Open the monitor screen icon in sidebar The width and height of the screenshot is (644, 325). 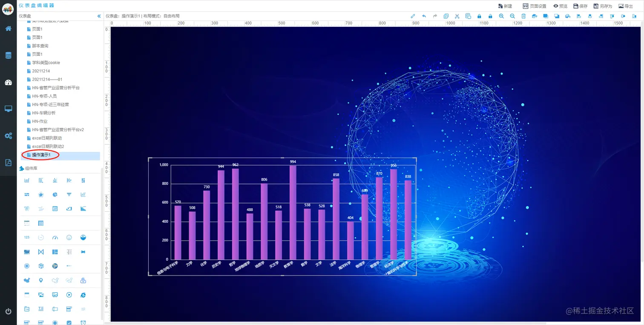pos(8,109)
